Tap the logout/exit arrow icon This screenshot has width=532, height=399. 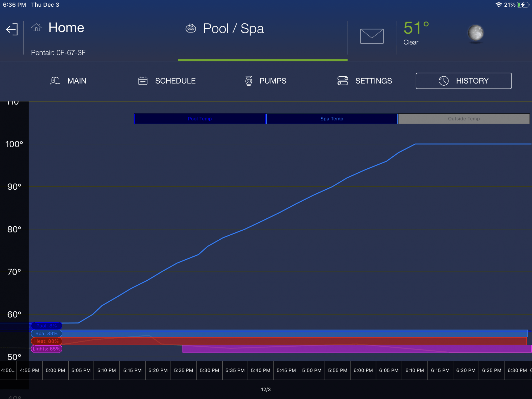12,29
